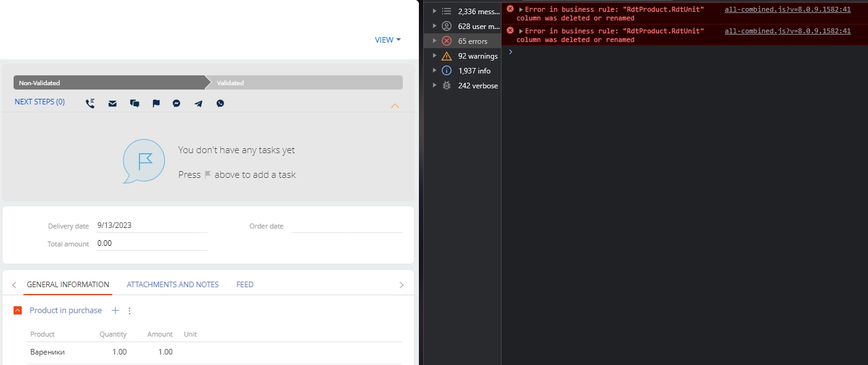This screenshot has width=868, height=365.
Task: Edit the Total amount field
Action: [152, 243]
